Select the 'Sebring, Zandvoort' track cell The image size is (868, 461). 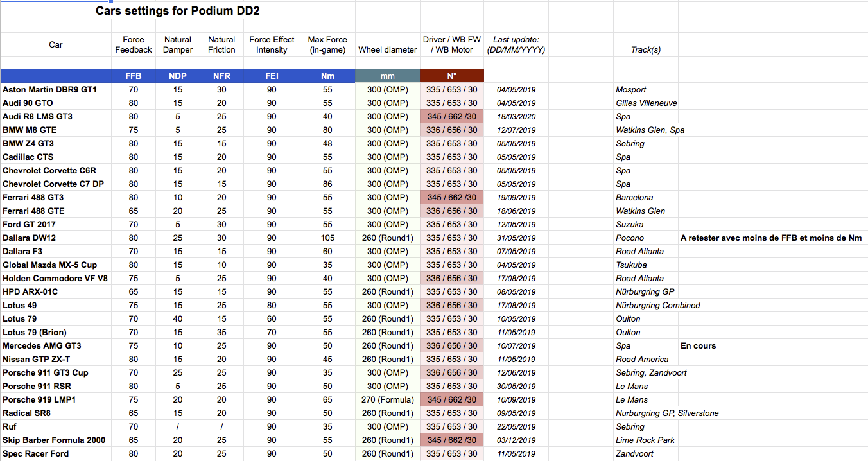(x=651, y=372)
